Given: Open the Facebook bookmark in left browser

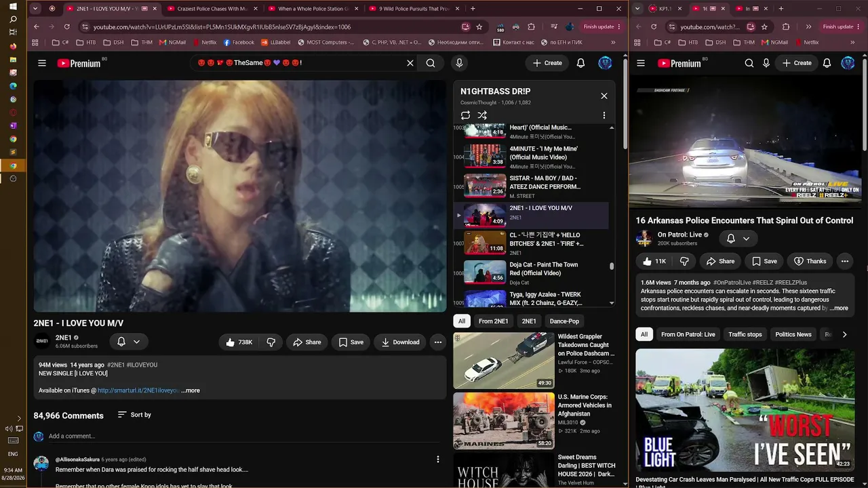Looking at the screenshot, I should pyautogui.click(x=239, y=42).
